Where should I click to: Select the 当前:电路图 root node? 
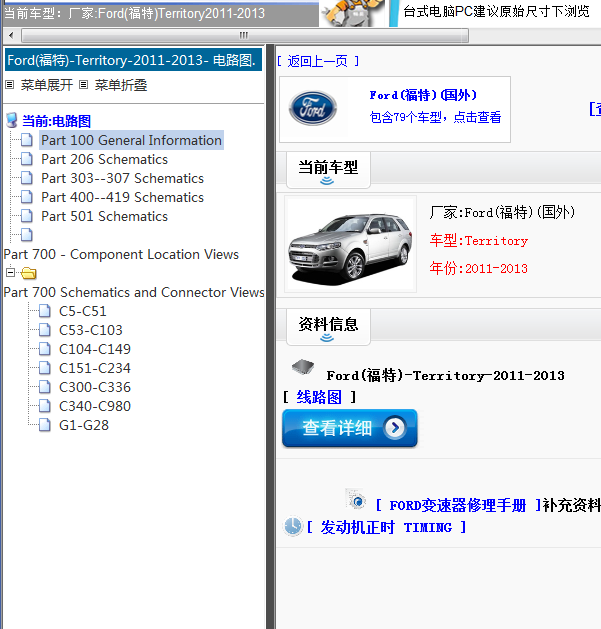tap(57, 121)
